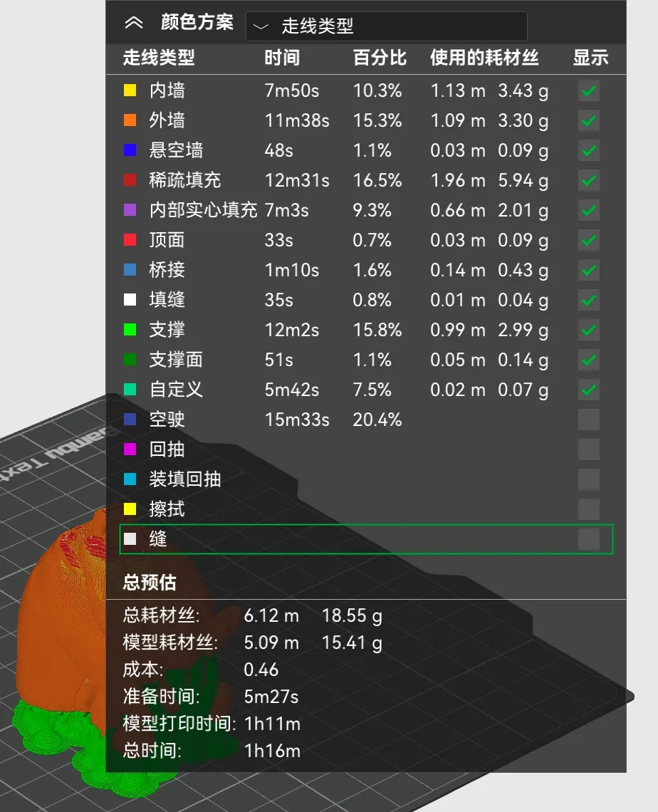Screen dimensions: 658x812
Task: Collapse the 颜色方案 panel with double chevron
Action: [133, 23]
